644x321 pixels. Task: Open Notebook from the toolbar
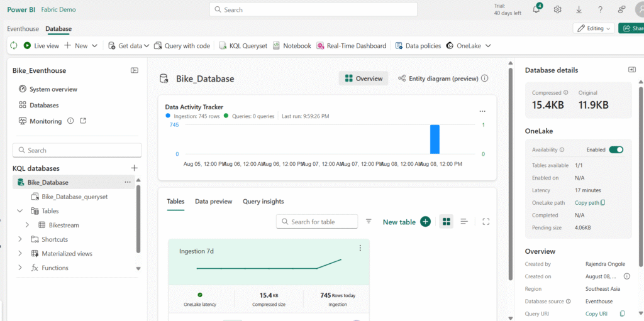click(292, 46)
